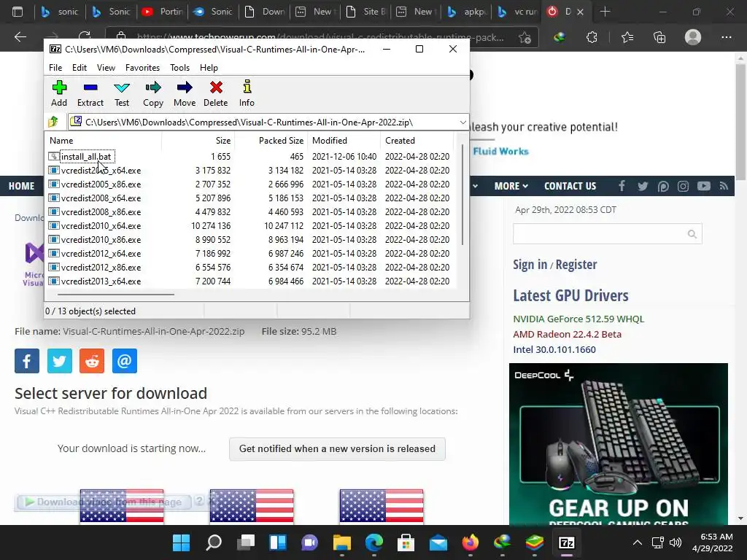Sort by the Name column header
The height and width of the screenshot is (560, 747).
[104, 141]
